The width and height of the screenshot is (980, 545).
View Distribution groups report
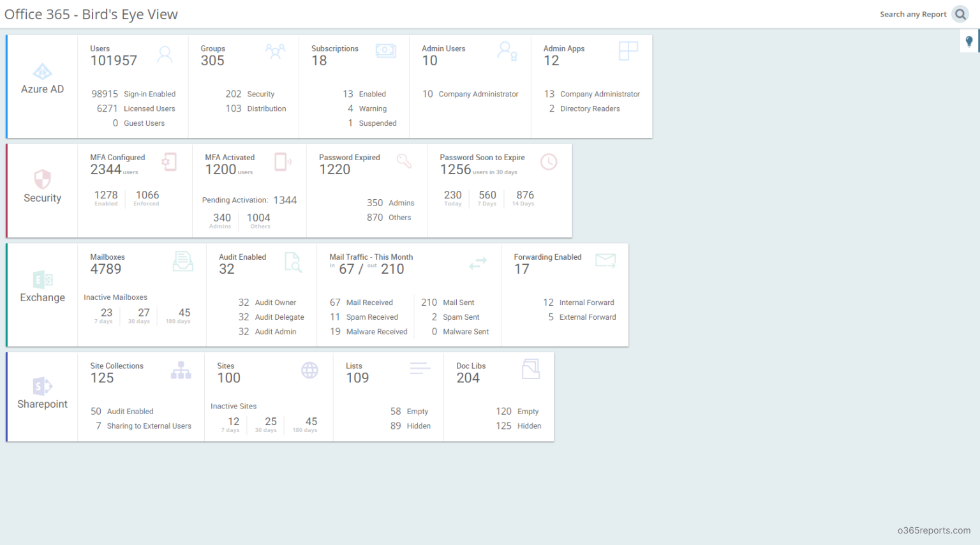pos(255,108)
